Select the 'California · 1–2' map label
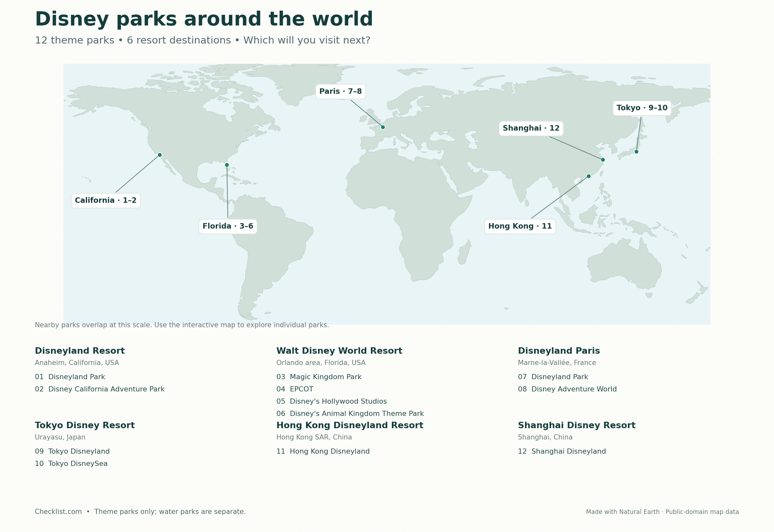 (106, 200)
